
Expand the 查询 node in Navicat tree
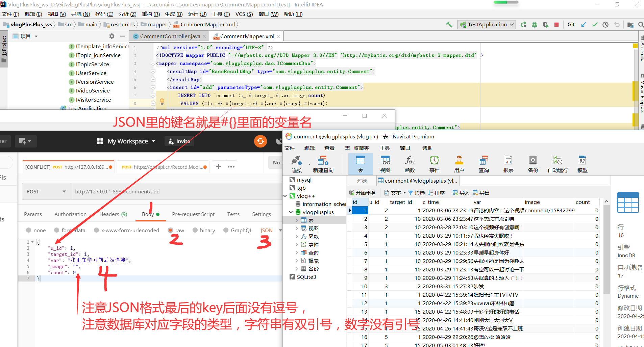click(x=297, y=252)
